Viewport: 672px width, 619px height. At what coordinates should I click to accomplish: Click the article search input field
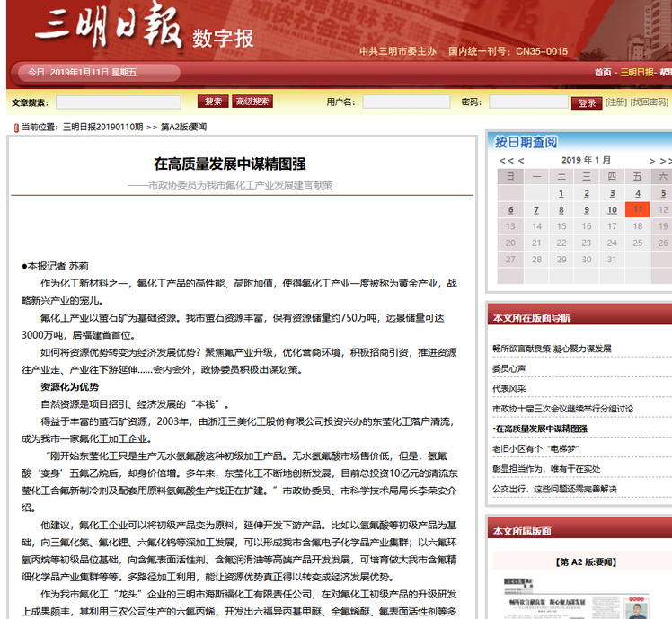[x=119, y=102]
